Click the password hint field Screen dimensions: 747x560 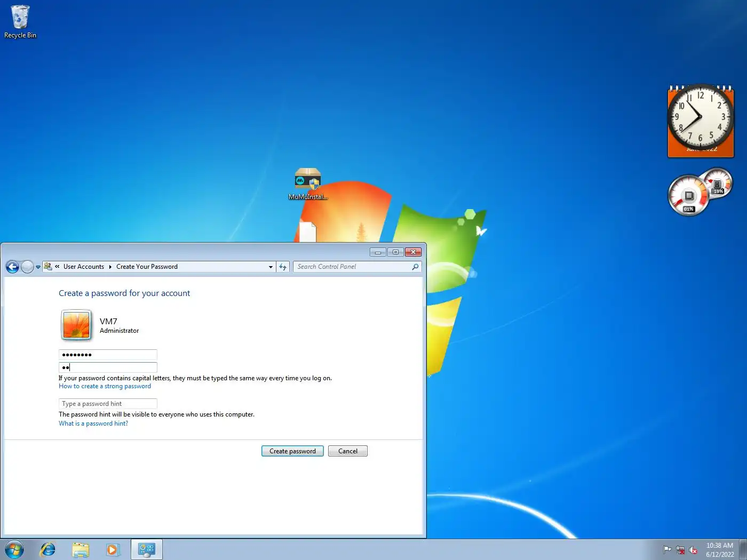tap(108, 404)
